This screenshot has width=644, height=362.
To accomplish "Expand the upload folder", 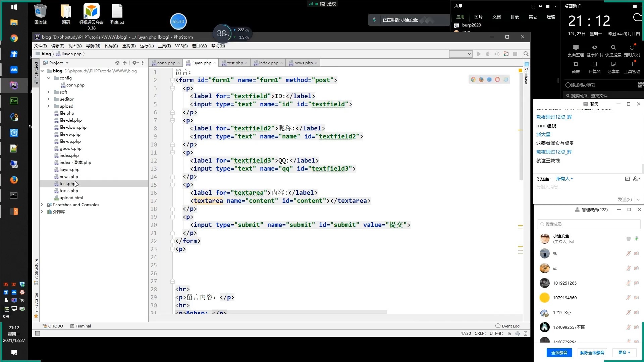I will coord(49,106).
